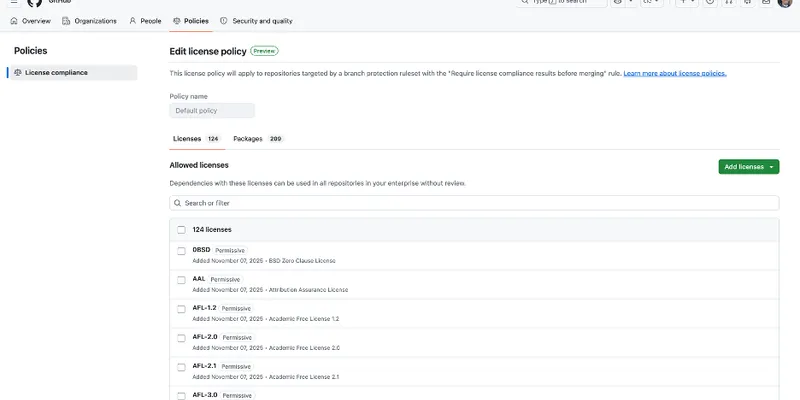Click the Policy name label
Viewport: 800px width, 400px height.
(188, 96)
